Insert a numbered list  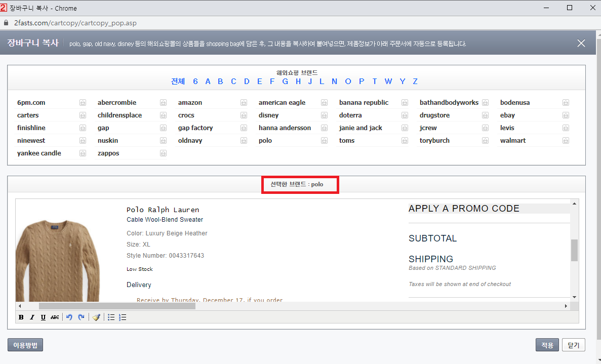tap(123, 317)
